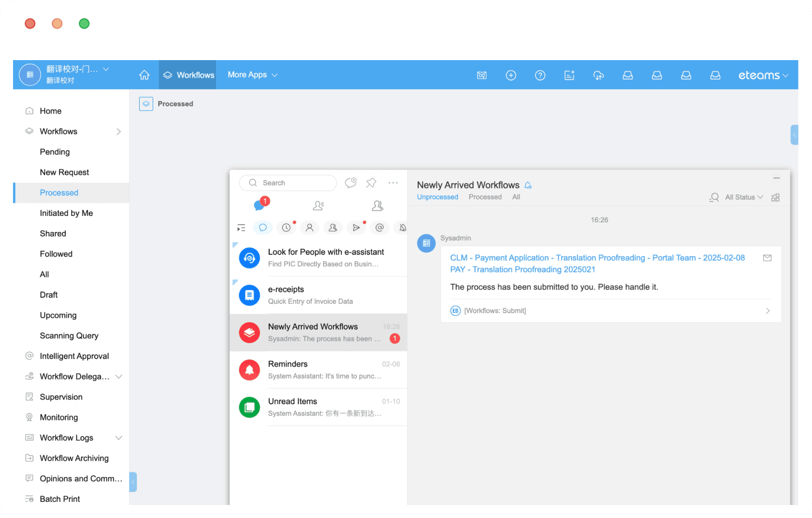Open Initiated by Me in sidebar
This screenshot has height=518, width=812.
(66, 213)
